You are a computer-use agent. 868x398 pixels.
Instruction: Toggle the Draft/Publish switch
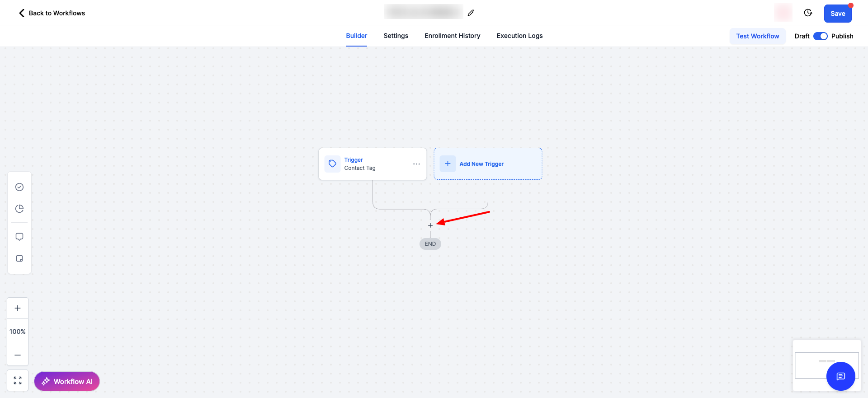820,36
